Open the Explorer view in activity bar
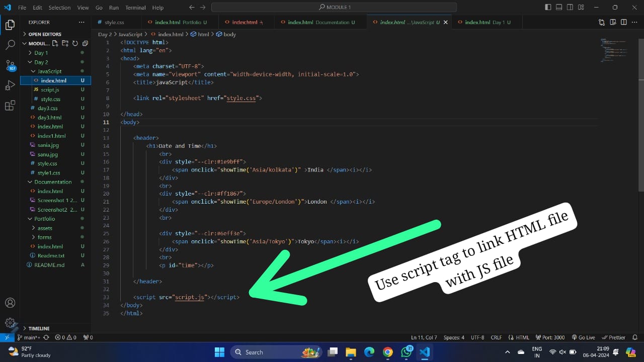Viewport: 644px width, 362px height. (10, 24)
